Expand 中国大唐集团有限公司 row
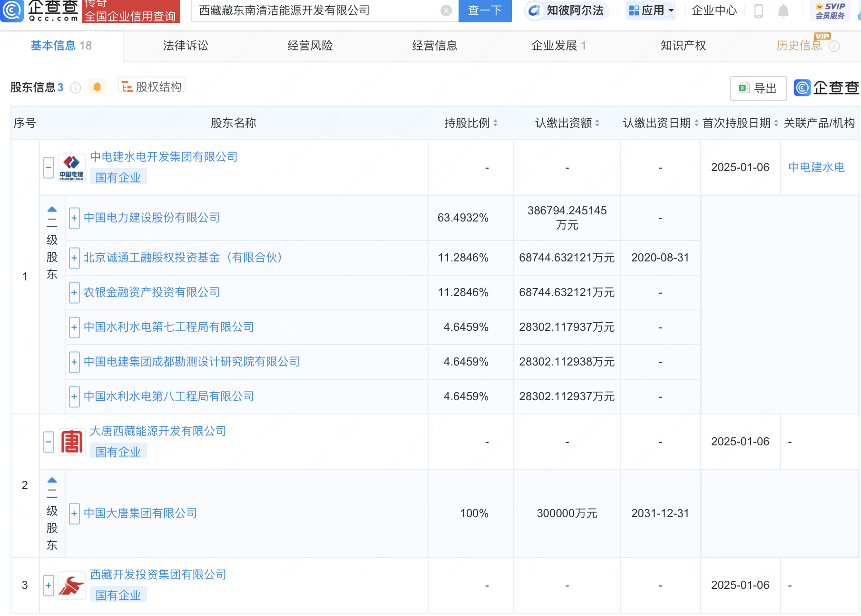This screenshot has width=861, height=616. click(74, 514)
